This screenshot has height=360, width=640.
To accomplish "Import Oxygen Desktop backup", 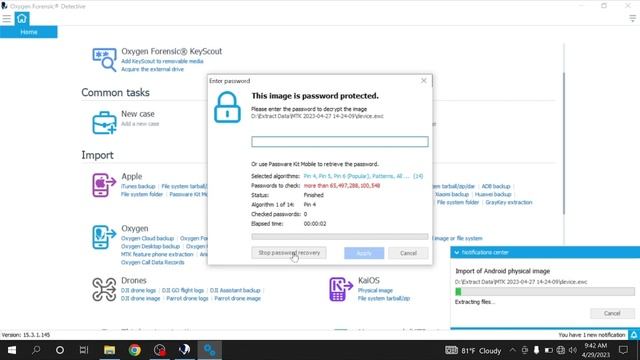I will pos(150,247).
